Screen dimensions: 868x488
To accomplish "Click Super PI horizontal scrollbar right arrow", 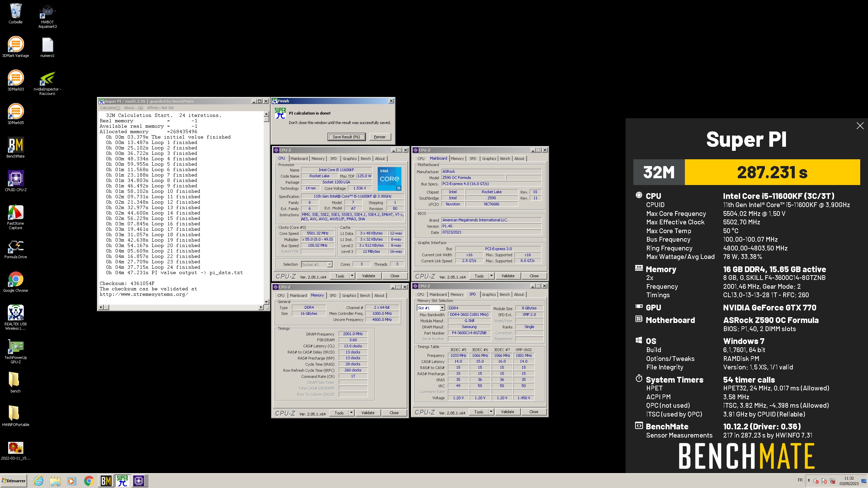I will click(x=261, y=307).
